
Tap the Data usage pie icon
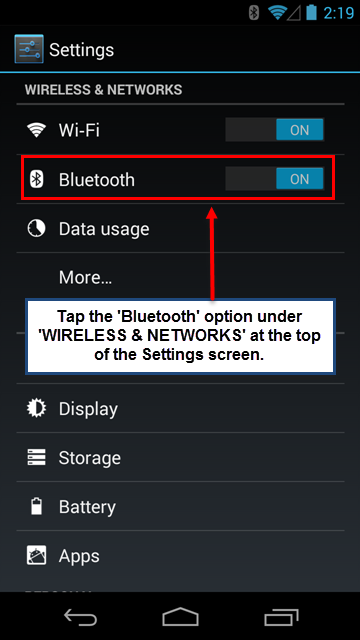click(x=36, y=229)
